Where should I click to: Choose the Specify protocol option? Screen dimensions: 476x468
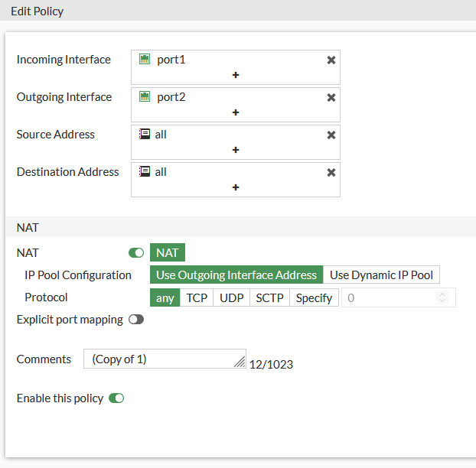click(x=314, y=298)
